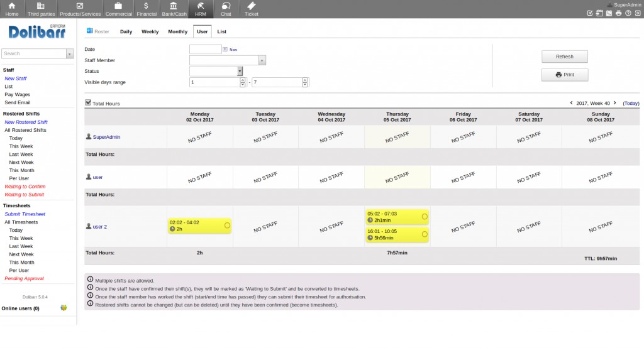Open the Staff Member dropdown
644x348 pixels.
coord(228,60)
